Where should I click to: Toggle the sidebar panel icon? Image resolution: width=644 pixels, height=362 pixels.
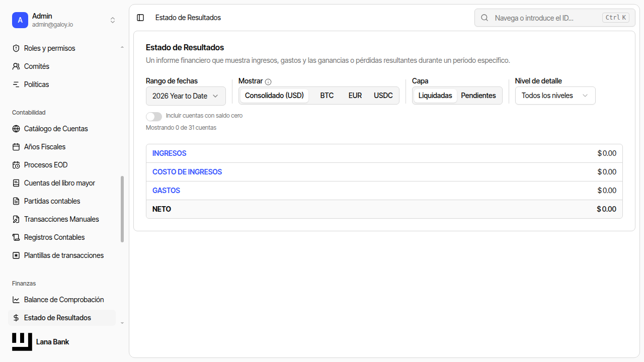coord(140,18)
